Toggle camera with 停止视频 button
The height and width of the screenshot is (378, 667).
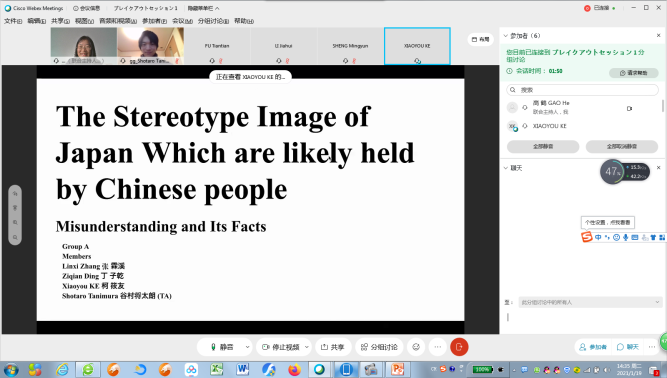(281, 347)
